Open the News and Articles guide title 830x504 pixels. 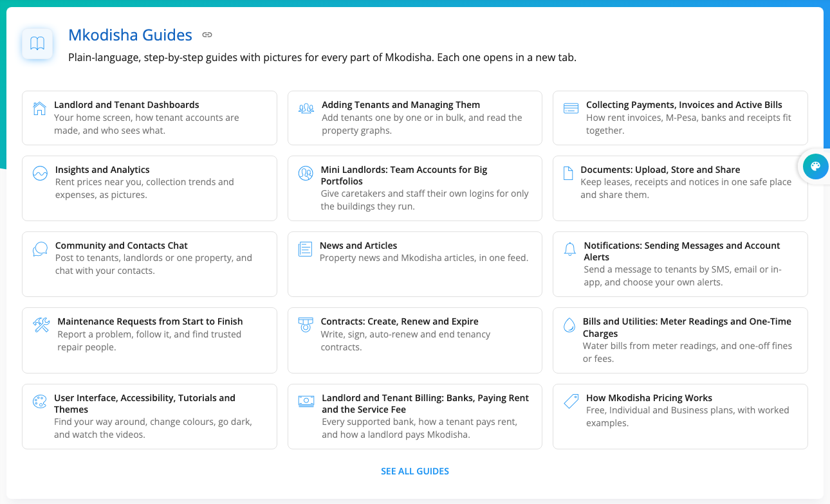[x=358, y=246]
